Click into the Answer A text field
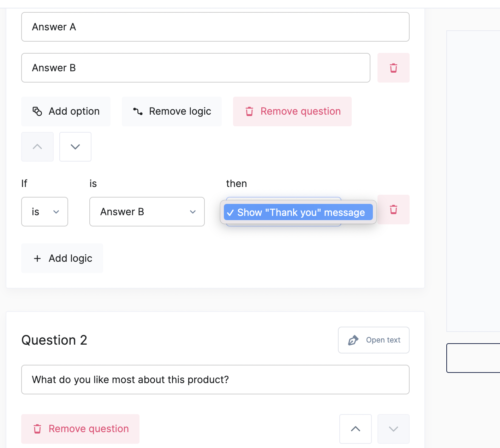 215,27
